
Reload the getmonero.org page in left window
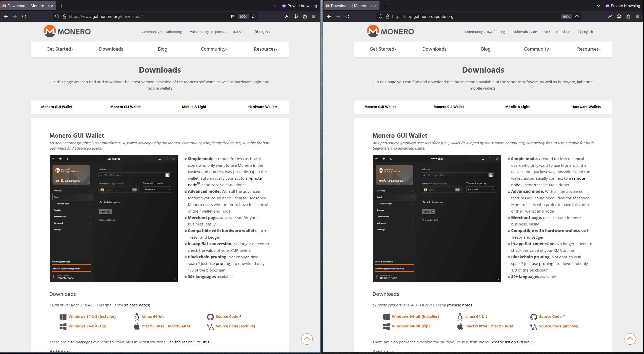click(24, 16)
